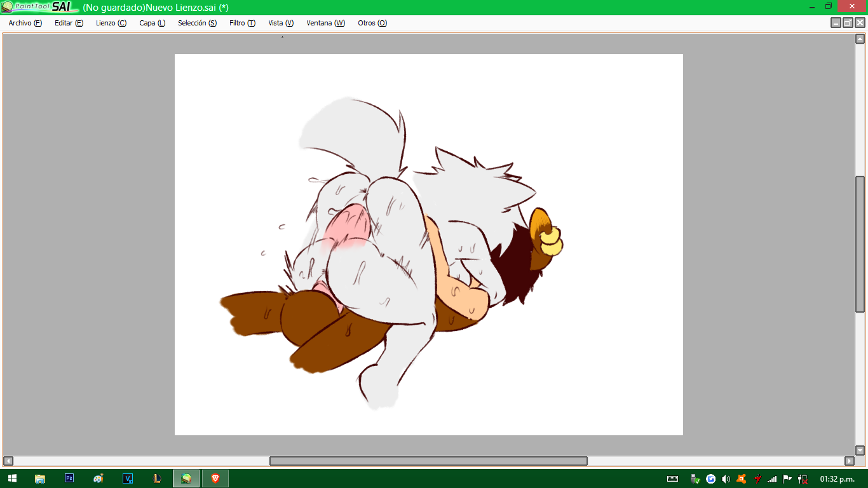Open the Lienzo menu

111,23
